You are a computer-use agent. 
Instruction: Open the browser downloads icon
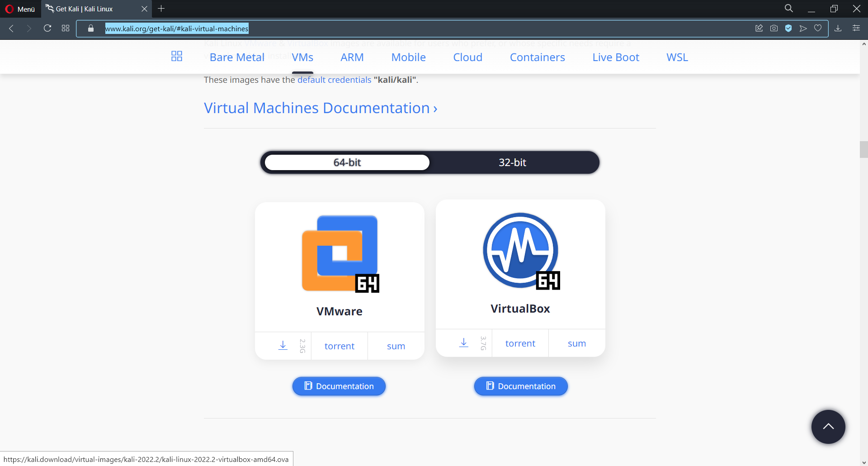point(838,29)
